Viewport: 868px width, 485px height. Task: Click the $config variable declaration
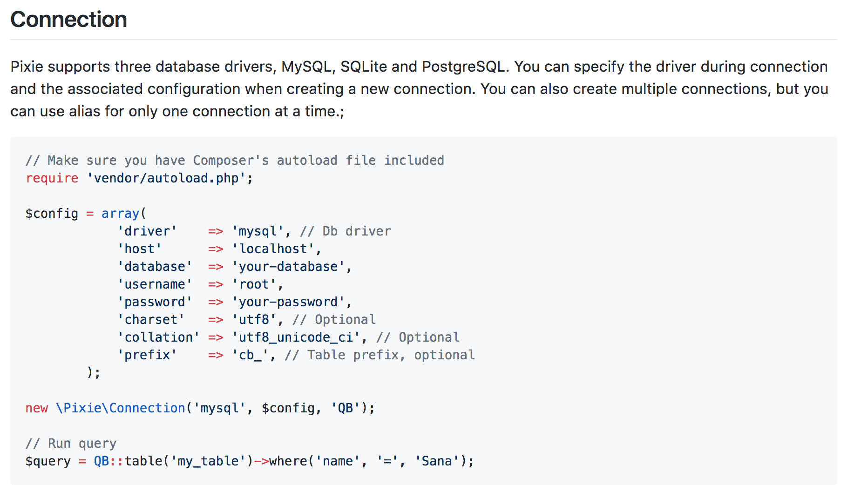52,214
